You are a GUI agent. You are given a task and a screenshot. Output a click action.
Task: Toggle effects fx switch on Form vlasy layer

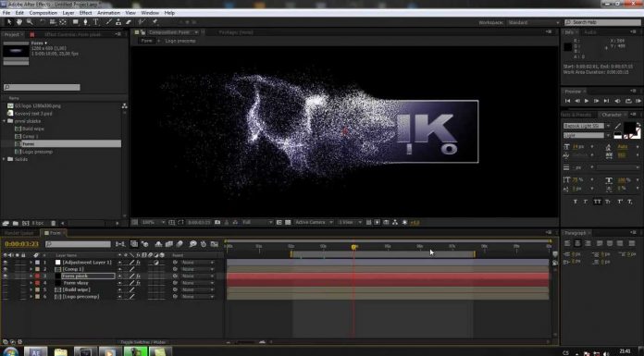click(x=138, y=283)
